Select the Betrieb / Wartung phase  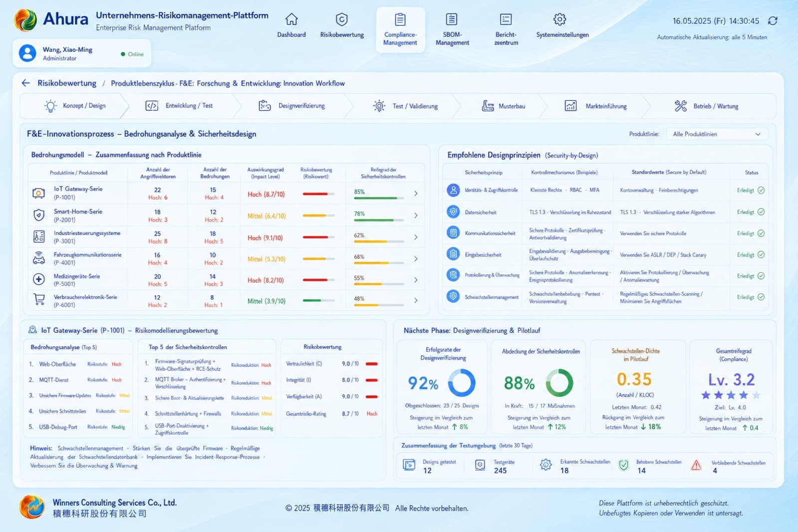pos(707,106)
